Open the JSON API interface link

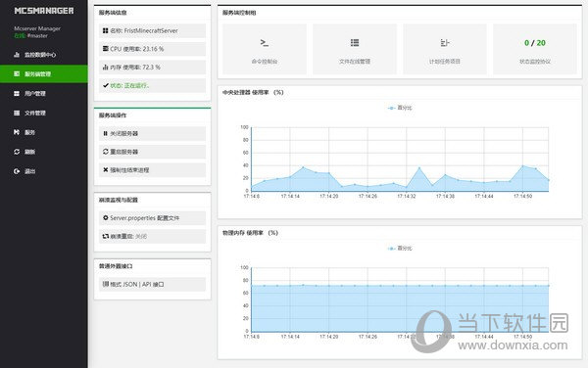[152, 284]
